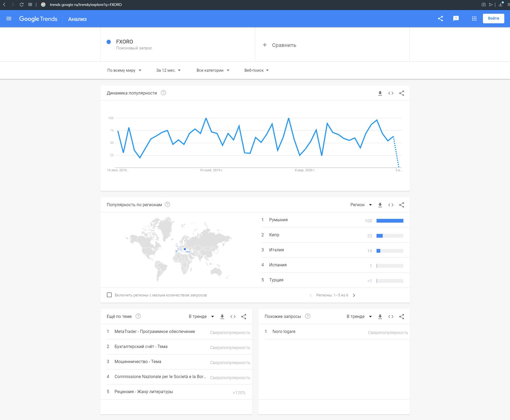This screenshot has width=510, height=420.
Task: Click the share icon in blue header
Action: pyautogui.click(x=440, y=19)
